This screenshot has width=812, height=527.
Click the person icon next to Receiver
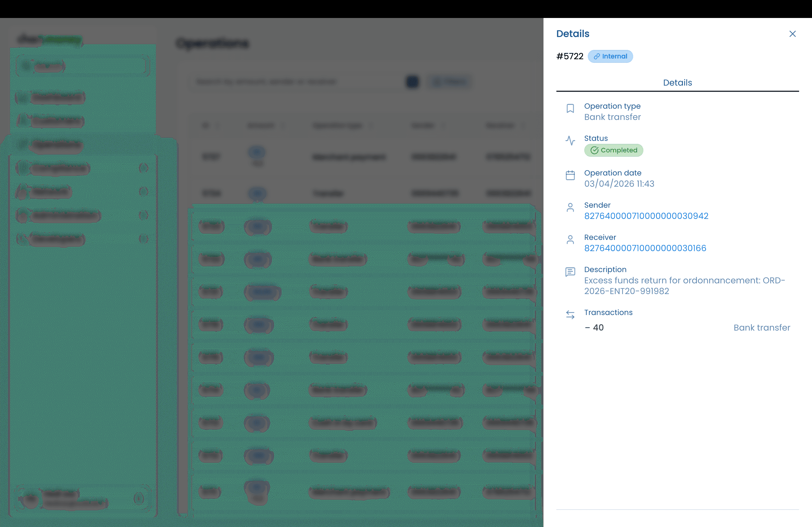pos(570,240)
